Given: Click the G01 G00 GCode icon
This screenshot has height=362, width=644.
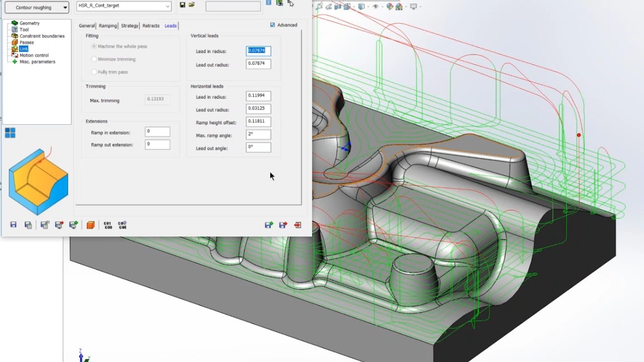Looking at the screenshot, I should [108, 225].
